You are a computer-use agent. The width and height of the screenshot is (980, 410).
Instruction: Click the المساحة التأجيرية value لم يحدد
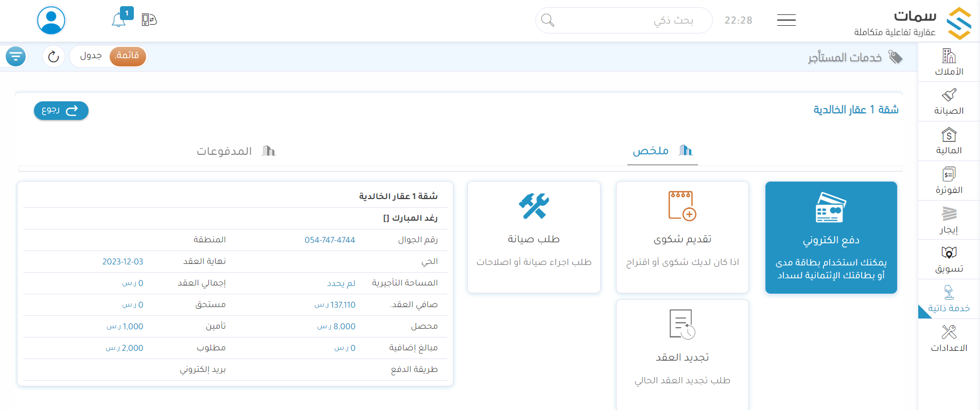point(341,283)
